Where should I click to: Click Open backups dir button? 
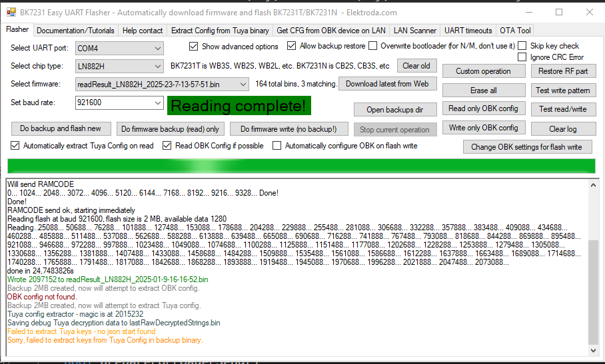coord(395,110)
